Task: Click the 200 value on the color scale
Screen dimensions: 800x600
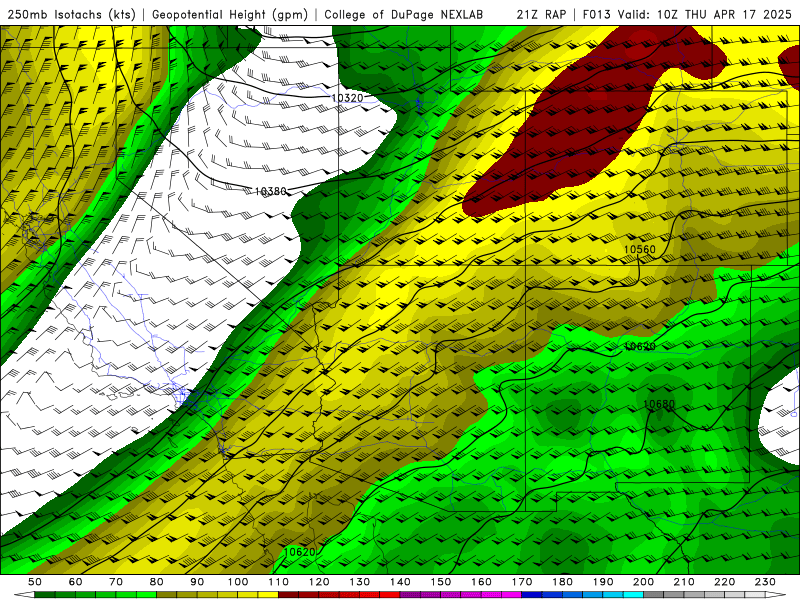Action: coord(643,582)
